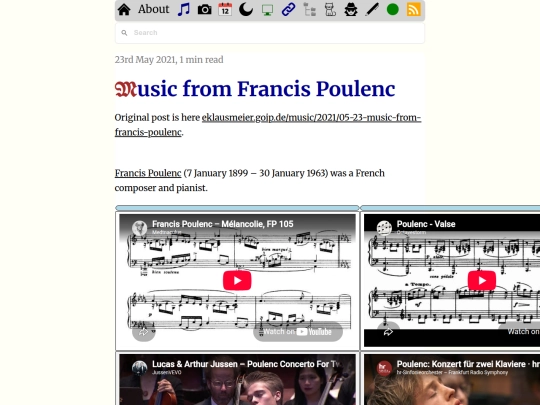Play the Poulenc - Valse video
The height and width of the screenshot is (405, 540).
tap(482, 280)
